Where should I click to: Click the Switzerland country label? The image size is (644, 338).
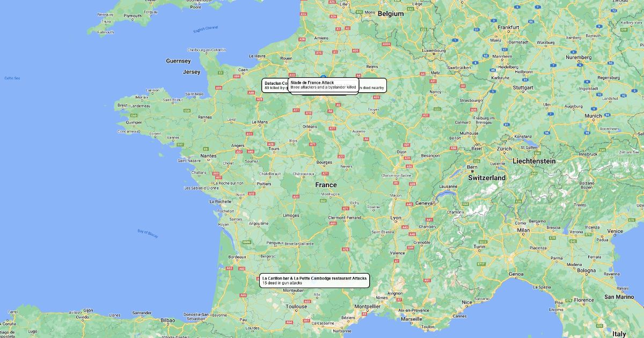487,178
